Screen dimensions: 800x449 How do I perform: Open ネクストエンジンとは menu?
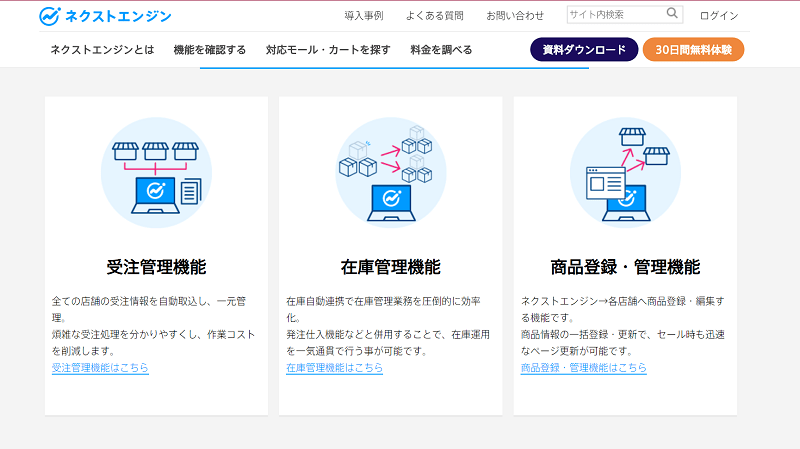coord(102,50)
